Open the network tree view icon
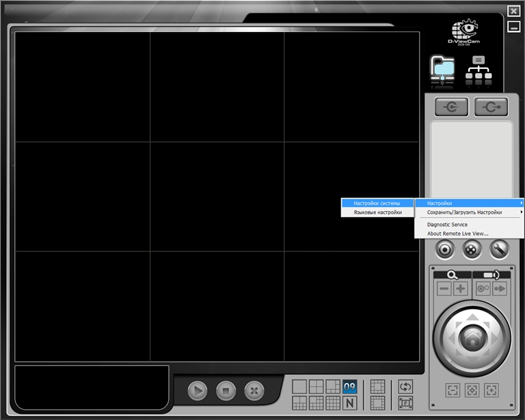This screenshot has width=525, height=420. tap(479, 70)
